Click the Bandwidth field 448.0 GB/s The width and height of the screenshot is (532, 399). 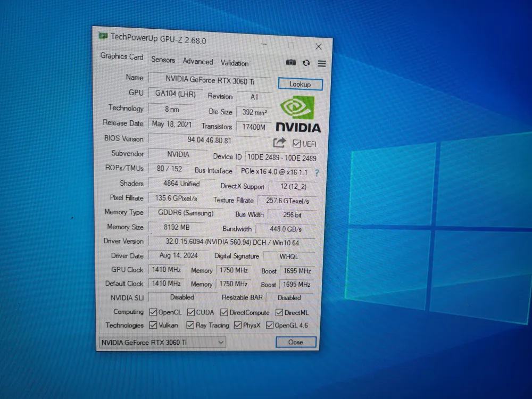coord(286,229)
